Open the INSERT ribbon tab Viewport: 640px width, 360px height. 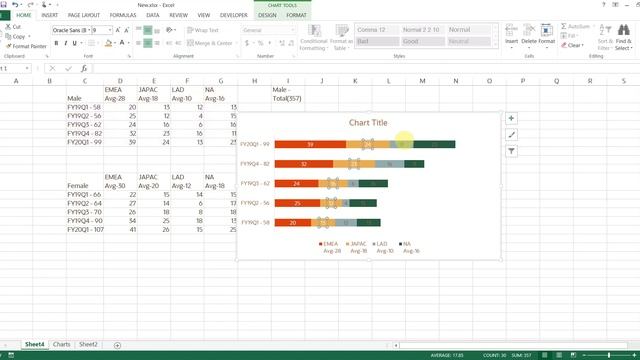pyautogui.click(x=49, y=15)
